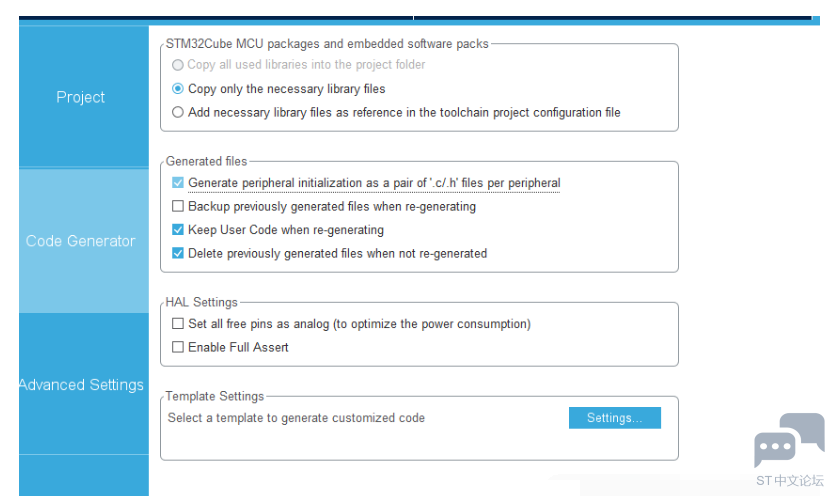The height and width of the screenshot is (496, 833).
Task: Enable Set all free pins as analog
Action: (178, 323)
